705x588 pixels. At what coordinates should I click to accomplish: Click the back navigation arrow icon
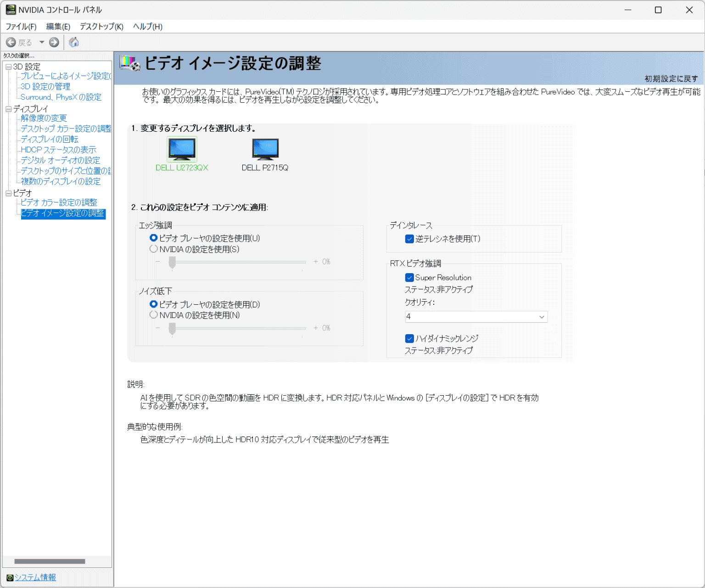tap(11, 42)
